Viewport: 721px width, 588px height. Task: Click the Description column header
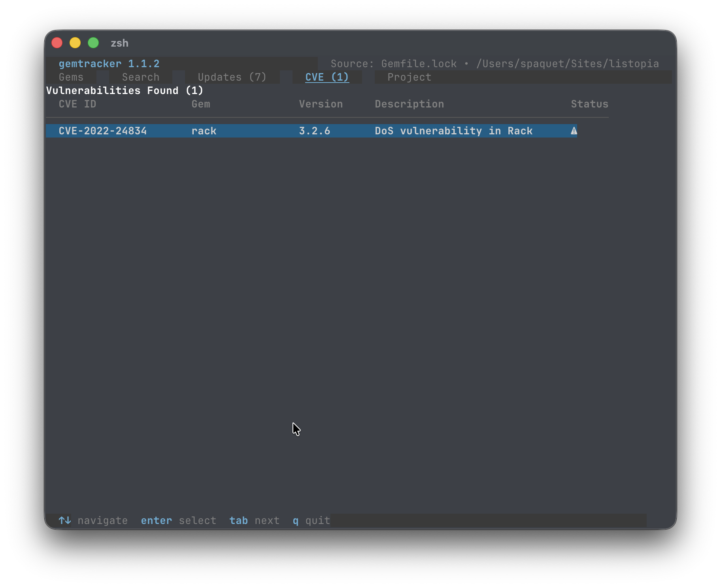tap(410, 104)
